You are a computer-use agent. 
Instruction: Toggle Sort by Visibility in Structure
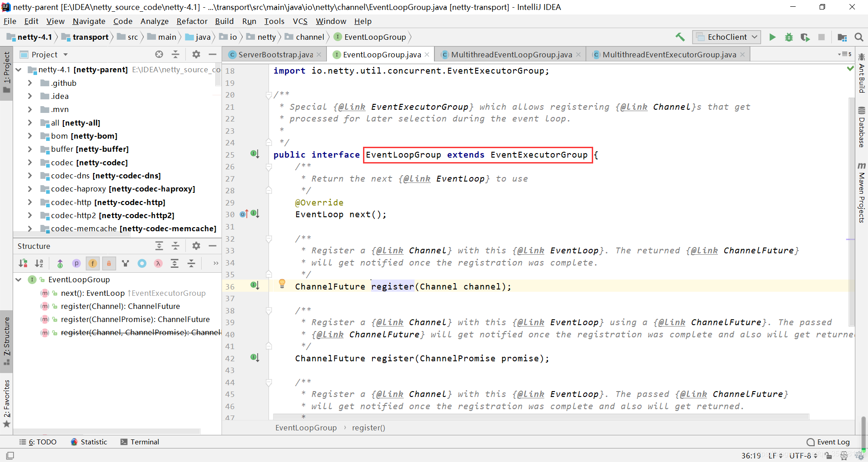tap(23, 263)
